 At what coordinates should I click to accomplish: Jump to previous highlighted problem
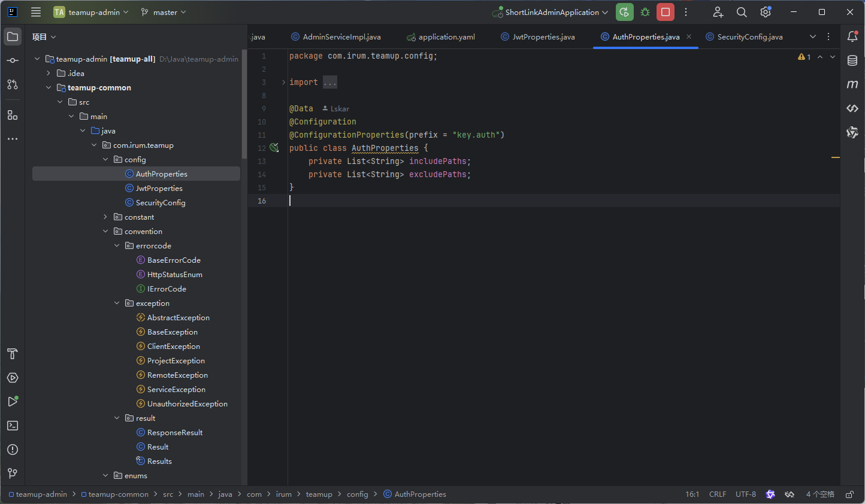(820, 57)
